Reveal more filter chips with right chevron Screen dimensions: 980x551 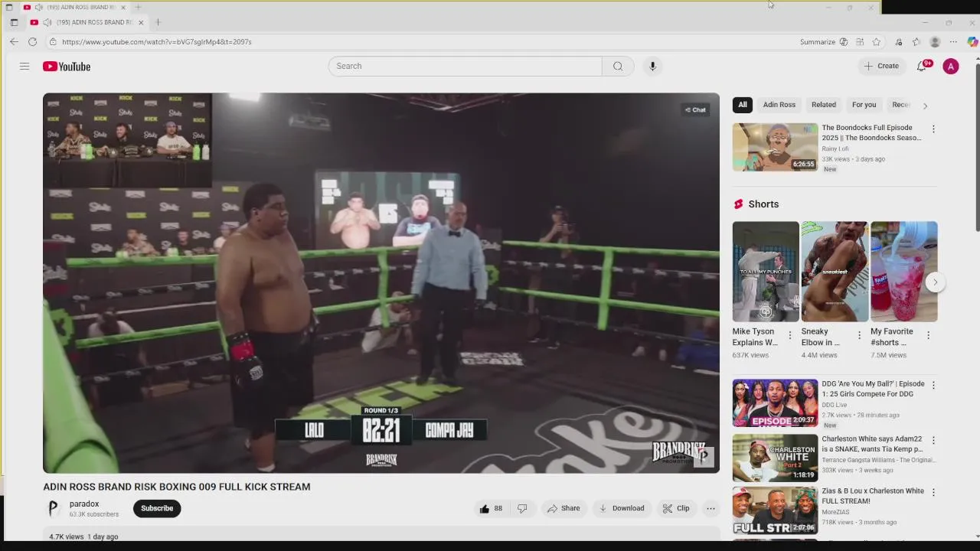click(x=925, y=106)
